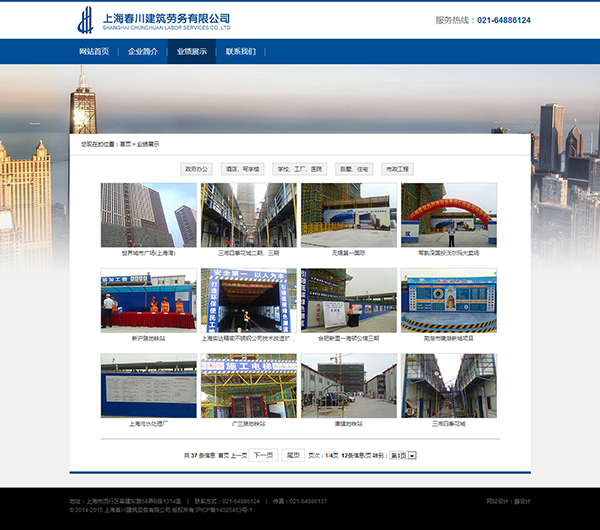Expand the page number dropdown
This screenshot has height=530, width=600.
click(412, 456)
